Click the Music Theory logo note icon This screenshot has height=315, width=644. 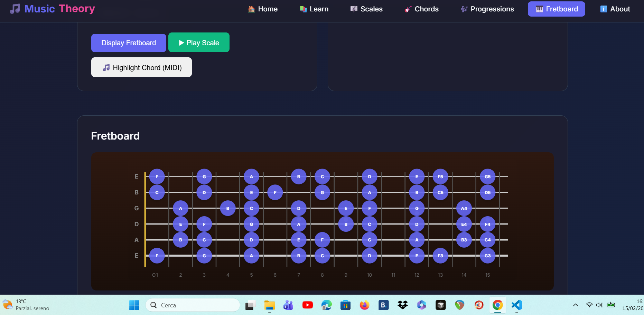(x=14, y=9)
